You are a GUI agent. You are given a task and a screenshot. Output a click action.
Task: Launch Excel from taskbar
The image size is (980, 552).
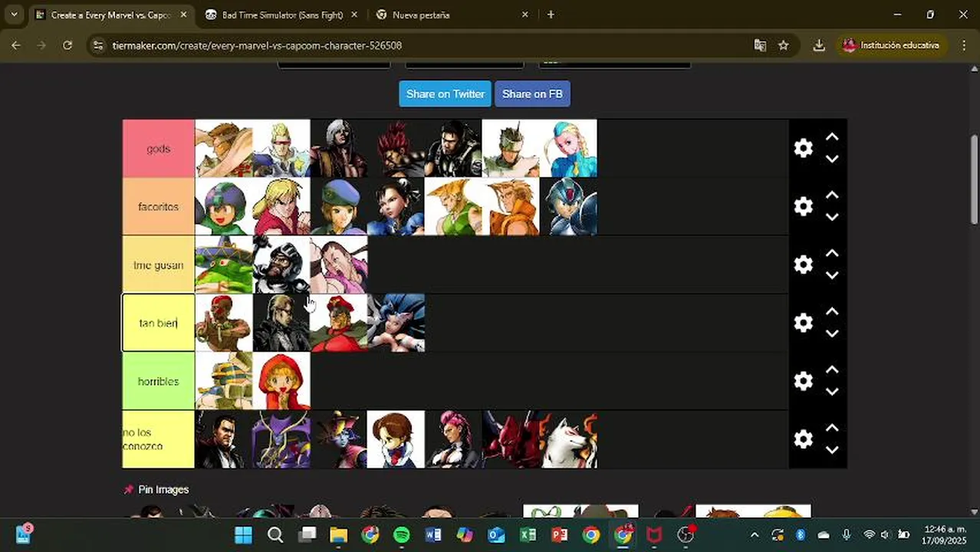coord(528,534)
